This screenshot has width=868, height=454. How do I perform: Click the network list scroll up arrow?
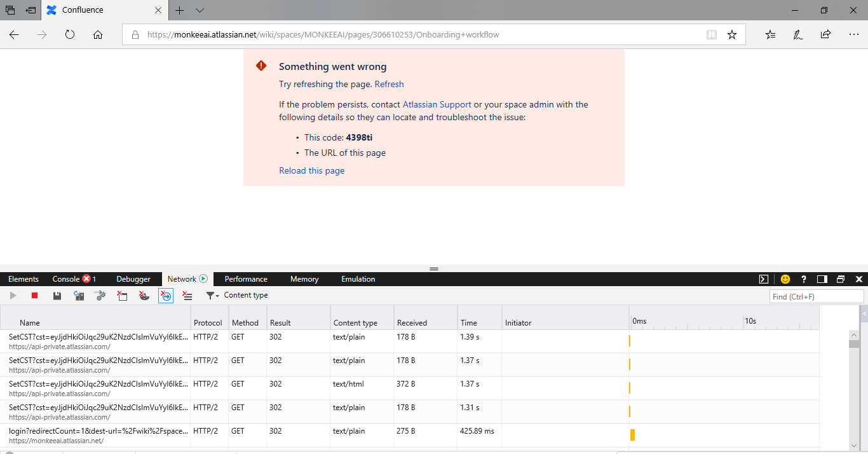[854, 334]
